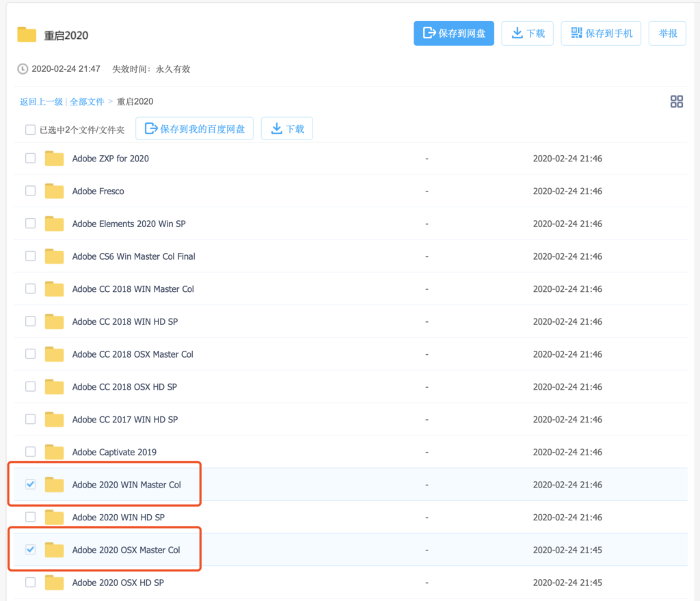Click Adobe 2020 WIN HD SP folder icon
Screen dimensions: 700x601
click(x=54, y=517)
